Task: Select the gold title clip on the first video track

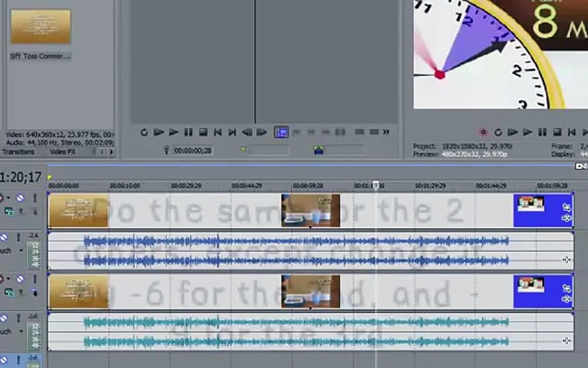Action: [79, 210]
